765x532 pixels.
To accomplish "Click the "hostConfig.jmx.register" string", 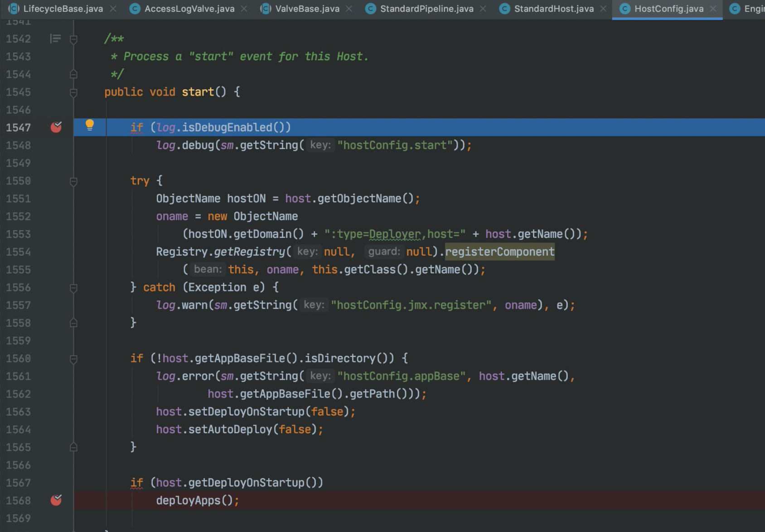I will pyautogui.click(x=411, y=305).
